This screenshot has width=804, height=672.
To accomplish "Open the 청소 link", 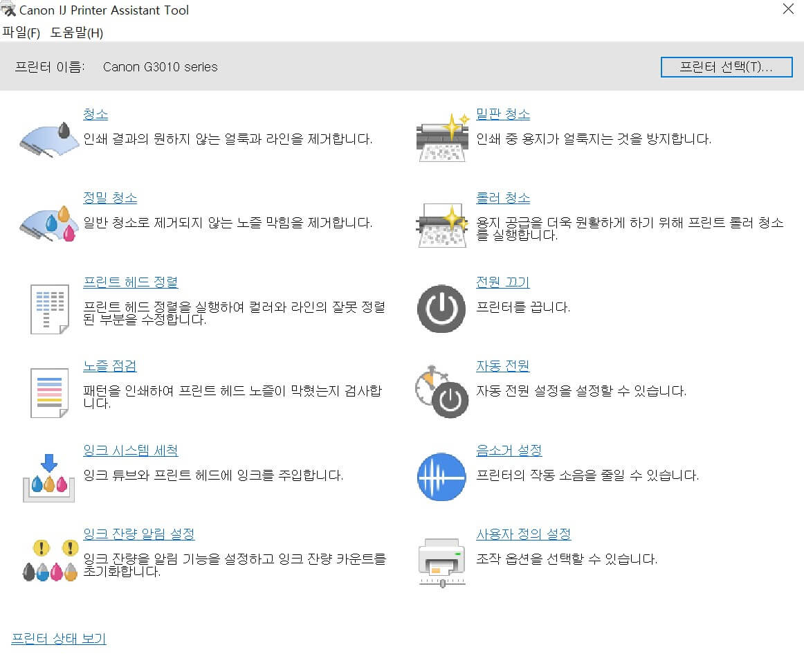I will click(95, 114).
